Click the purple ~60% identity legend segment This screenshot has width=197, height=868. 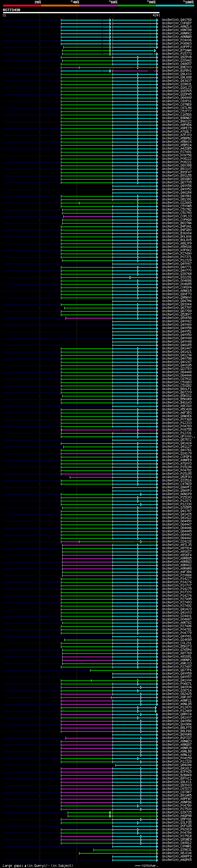click(98, 6)
